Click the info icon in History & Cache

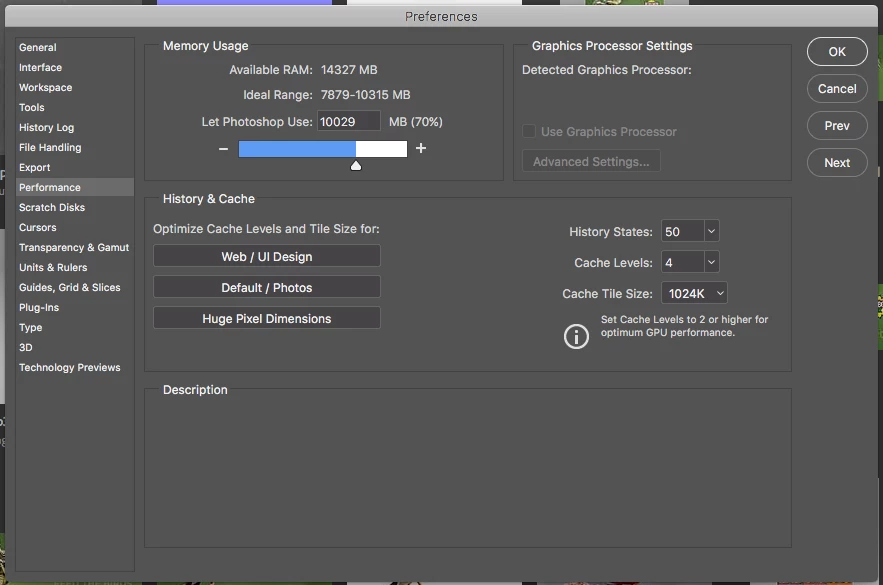pyautogui.click(x=576, y=337)
